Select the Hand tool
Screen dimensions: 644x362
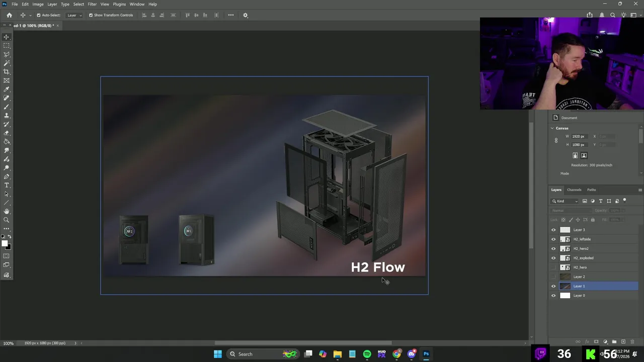click(x=7, y=212)
